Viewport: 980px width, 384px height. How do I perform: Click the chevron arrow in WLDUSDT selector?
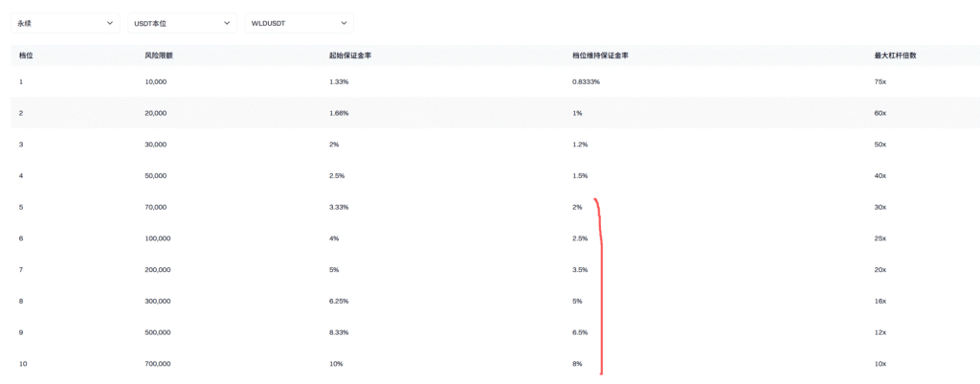344,23
